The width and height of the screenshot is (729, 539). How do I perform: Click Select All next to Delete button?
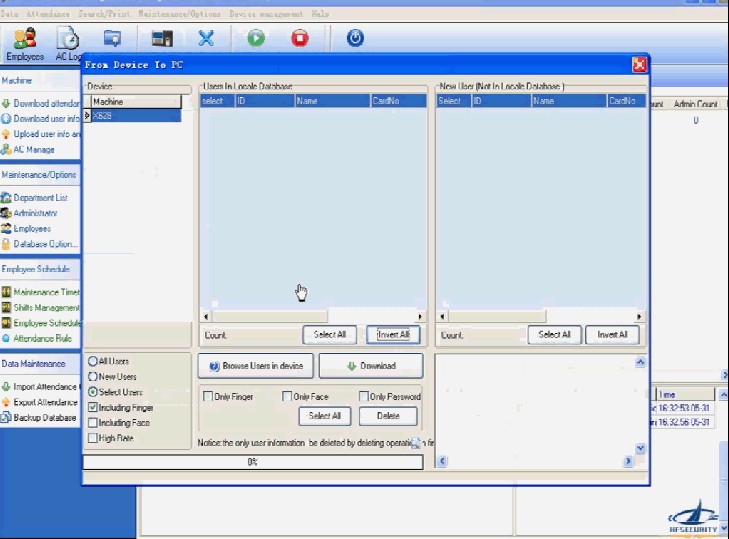coord(325,416)
